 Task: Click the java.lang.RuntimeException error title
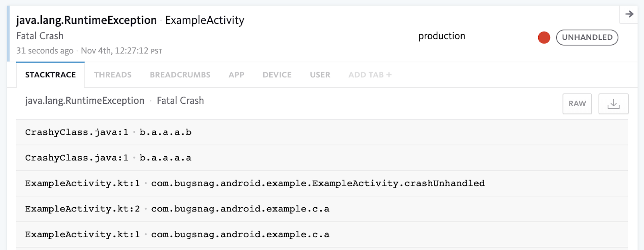pyautogui.click(x=87, y=21)
